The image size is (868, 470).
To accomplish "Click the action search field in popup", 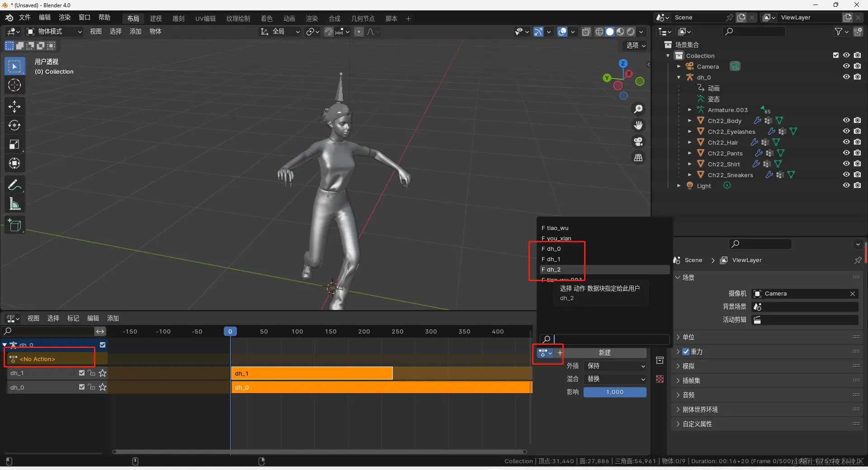I will click(x=605, y=339).
